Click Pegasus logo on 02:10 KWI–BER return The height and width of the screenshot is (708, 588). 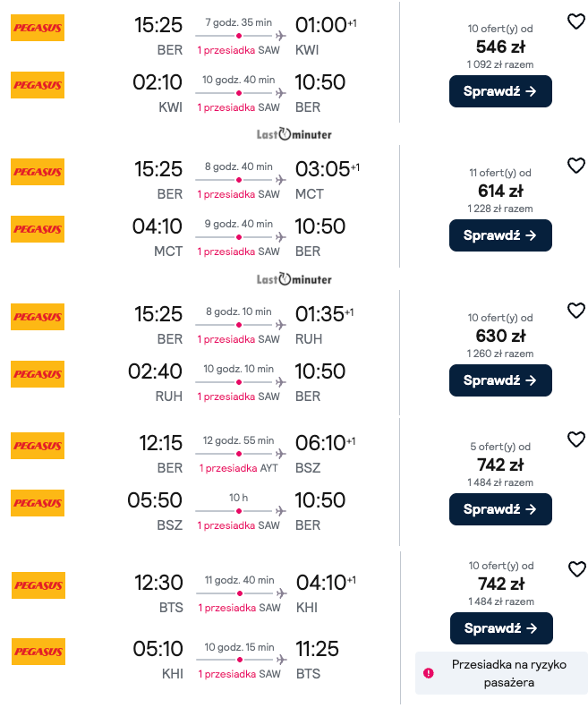pyautogui.click(x=38, y=85)
